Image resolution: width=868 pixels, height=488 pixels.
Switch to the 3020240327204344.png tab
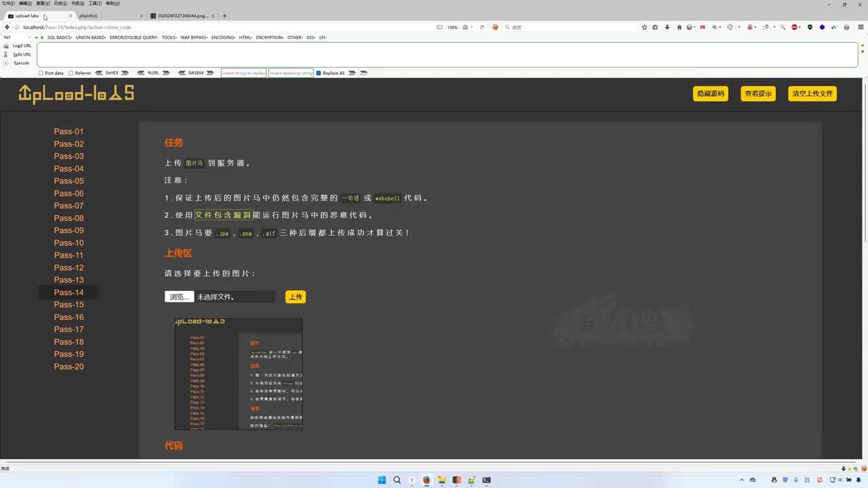tap(182, 16)
